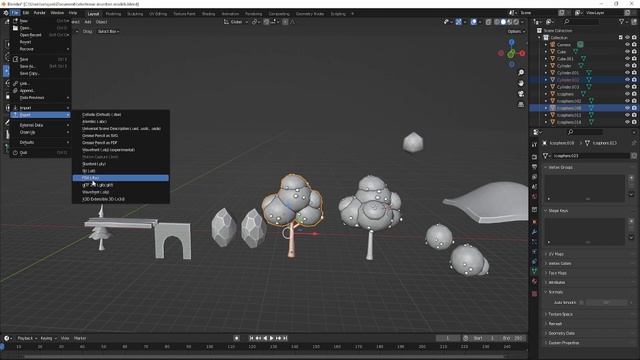Click the blue Z axis on the navigation gizmo
The image size is (640, 360).
[511, 42]
